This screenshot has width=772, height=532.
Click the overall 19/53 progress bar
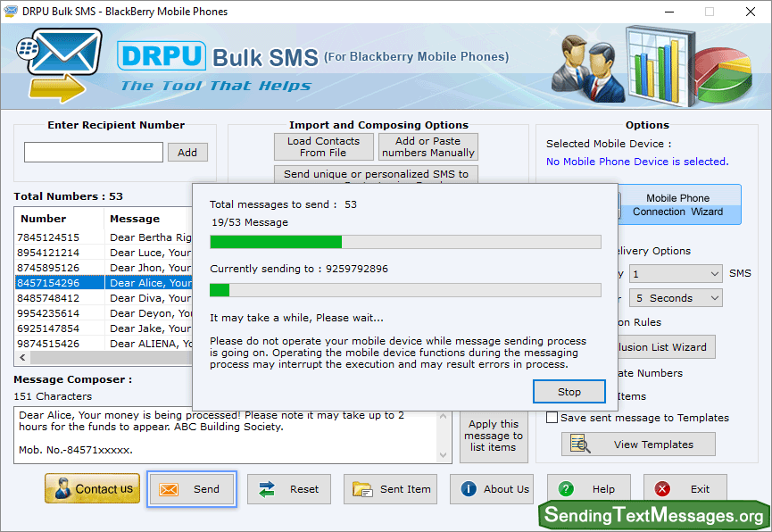[405, 242]
